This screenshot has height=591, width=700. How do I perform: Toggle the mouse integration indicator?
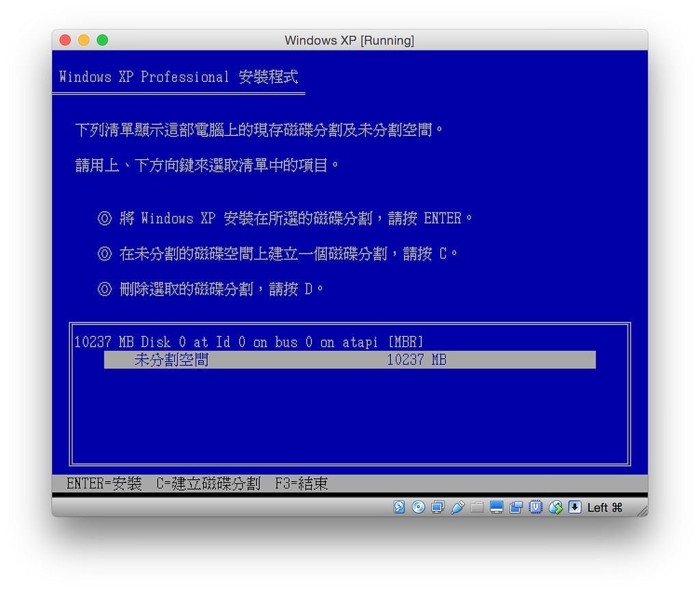pos(555,507)
